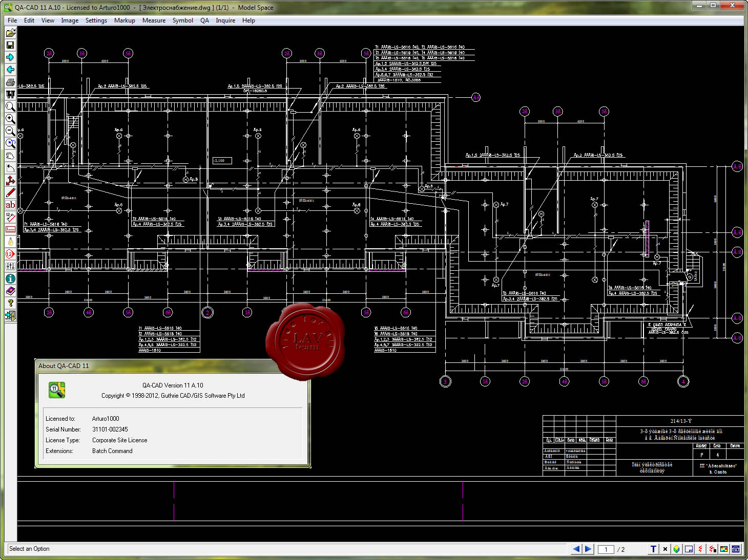Click the color palette grid status icon

click(x=724, y=549)
